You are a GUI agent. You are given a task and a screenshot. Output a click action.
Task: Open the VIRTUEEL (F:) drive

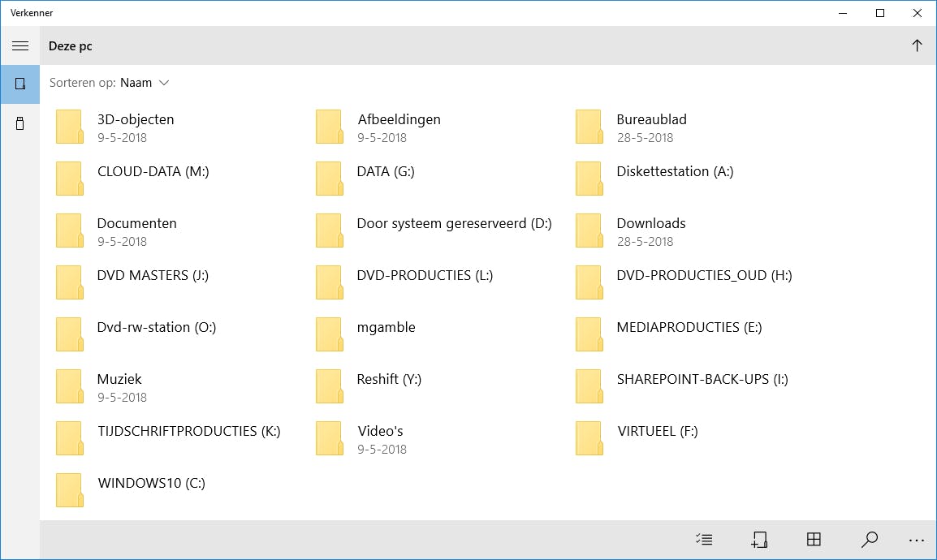click(x=657, y=431)
